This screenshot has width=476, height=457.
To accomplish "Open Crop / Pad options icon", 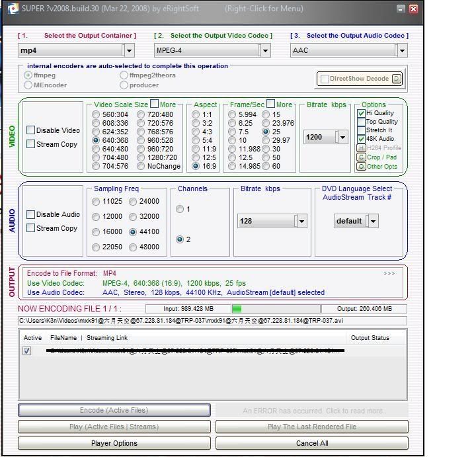I will 361,157.
